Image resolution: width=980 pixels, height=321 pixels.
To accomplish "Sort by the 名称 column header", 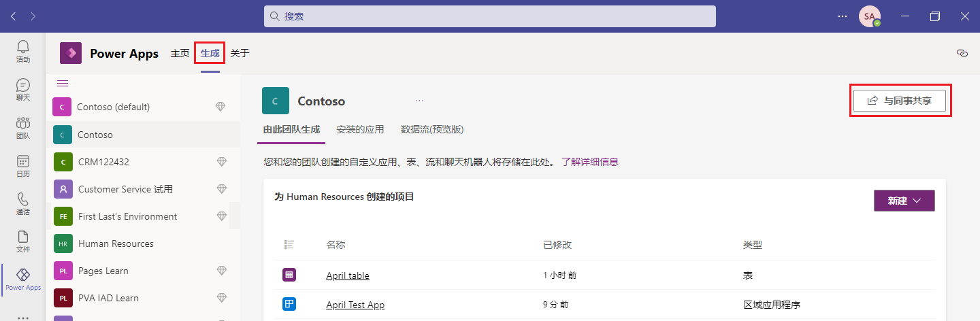I will tap(336, 245).
